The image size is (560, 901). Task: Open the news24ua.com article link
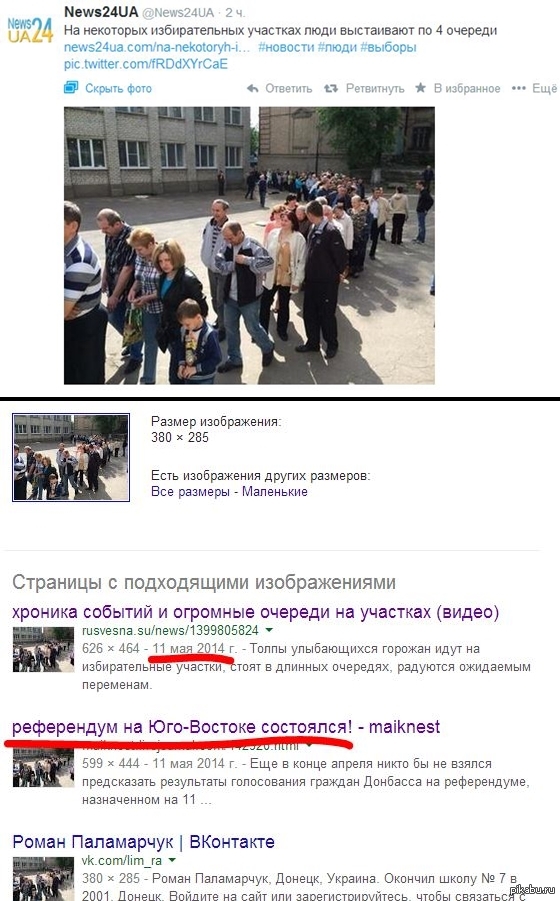point(157,47)
